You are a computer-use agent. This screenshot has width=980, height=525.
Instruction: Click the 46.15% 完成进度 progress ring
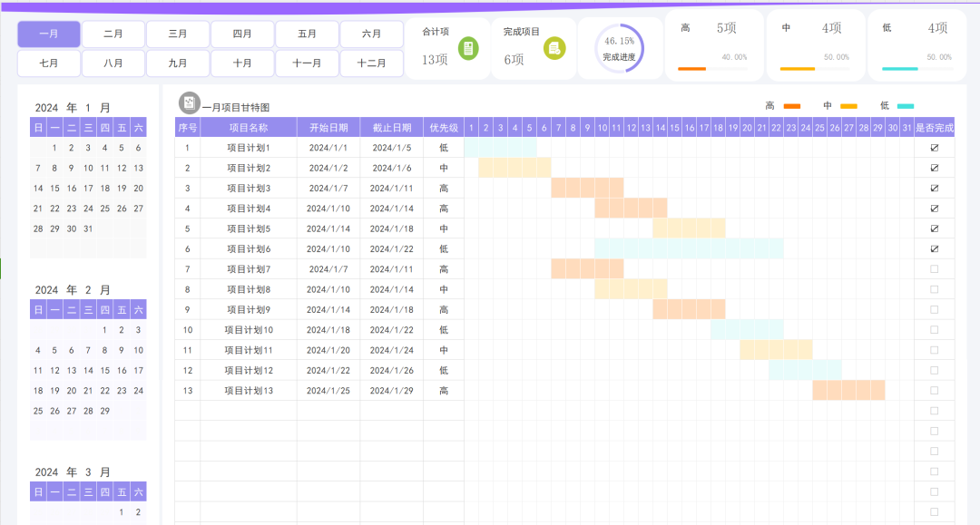[619, 49]
